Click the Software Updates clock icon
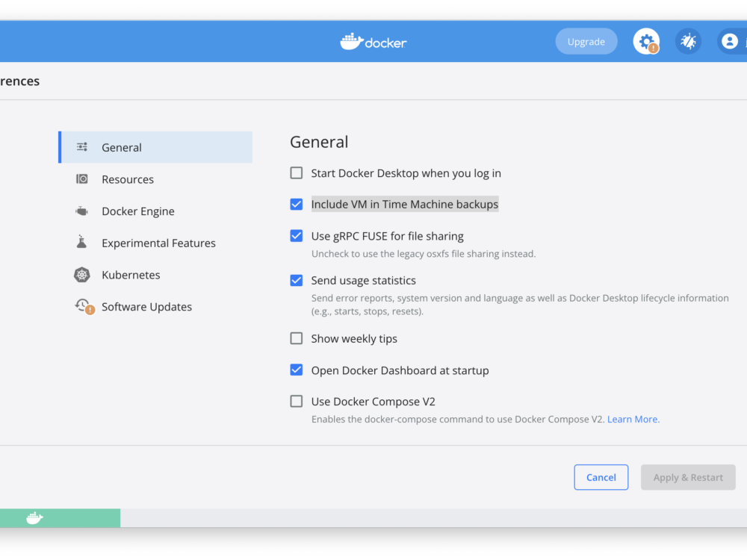Image resolution: width=747 pixels, height=560 pixels. click(84, 307)
